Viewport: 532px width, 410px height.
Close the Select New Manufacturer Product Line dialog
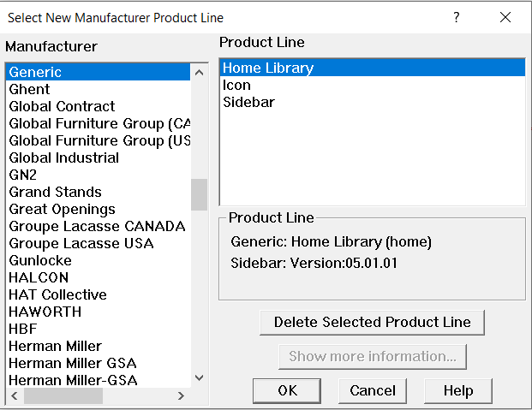505,17
